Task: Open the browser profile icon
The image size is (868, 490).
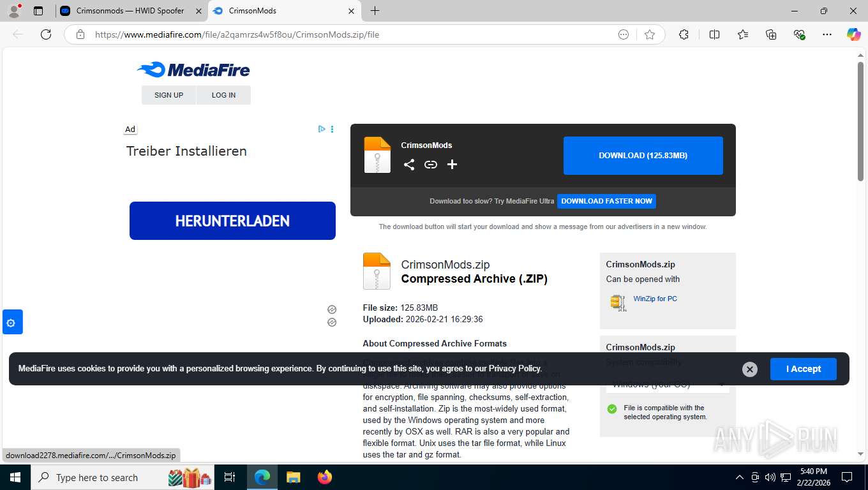Action: [14, 11]
